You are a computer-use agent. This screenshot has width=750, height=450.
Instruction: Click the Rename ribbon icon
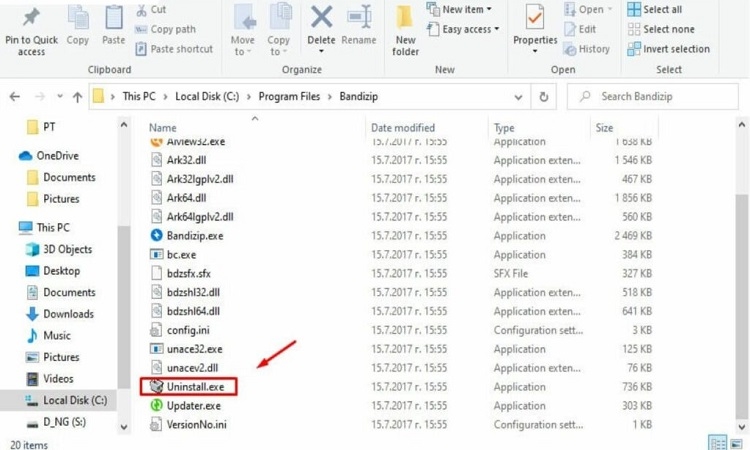(359, 18)
